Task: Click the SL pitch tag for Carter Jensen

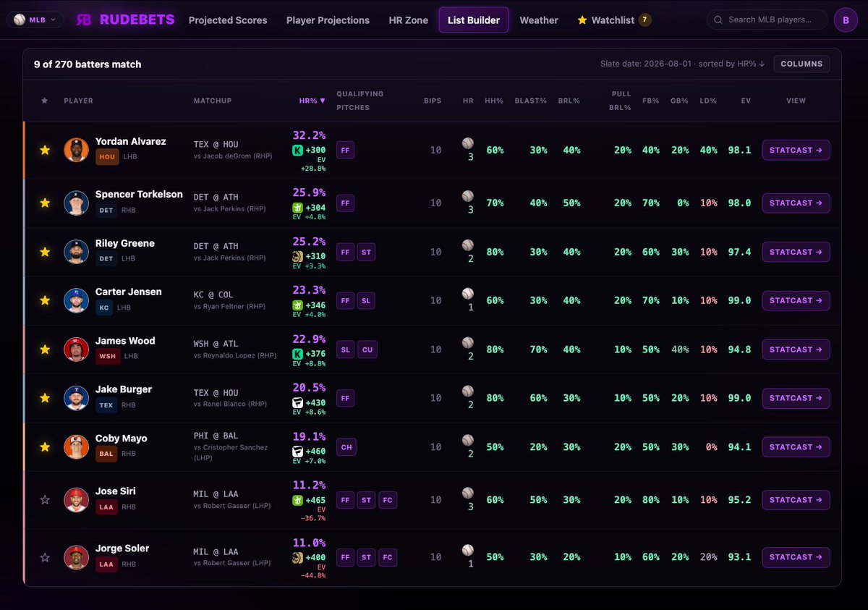Action: pyautogui.click(x=366, y=300)
